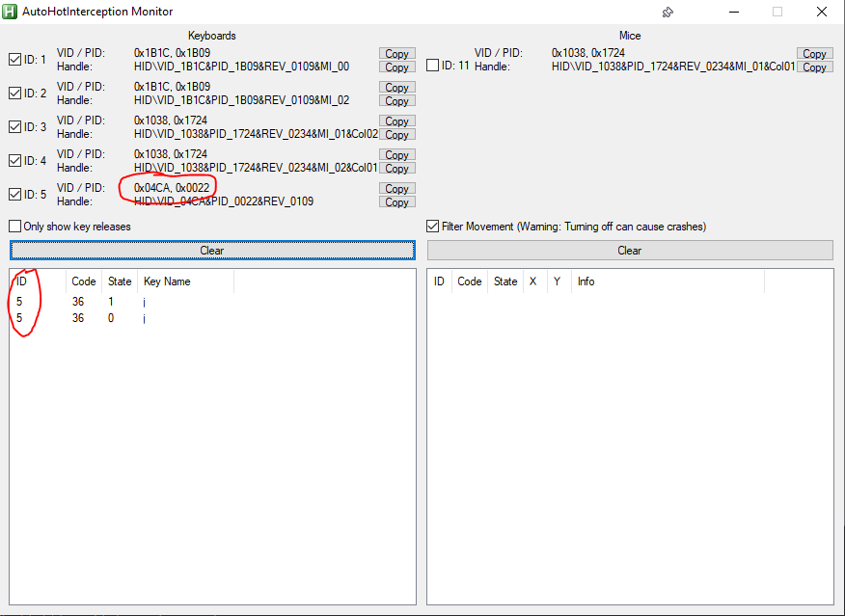The height and width of the screenshot is (616, 845).
Task: Click the Keyboards section heading
Action: [x=212, y=36]
